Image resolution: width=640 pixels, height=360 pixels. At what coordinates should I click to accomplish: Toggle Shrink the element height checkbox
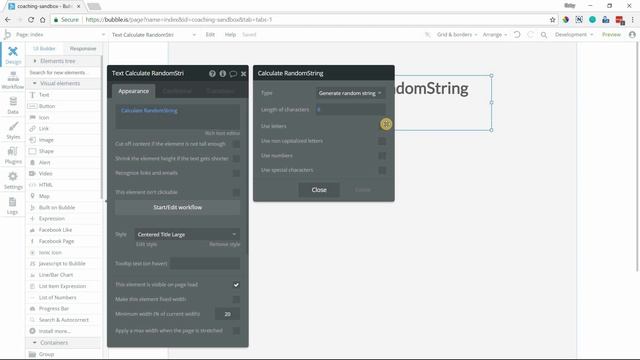tap(236, 159)
